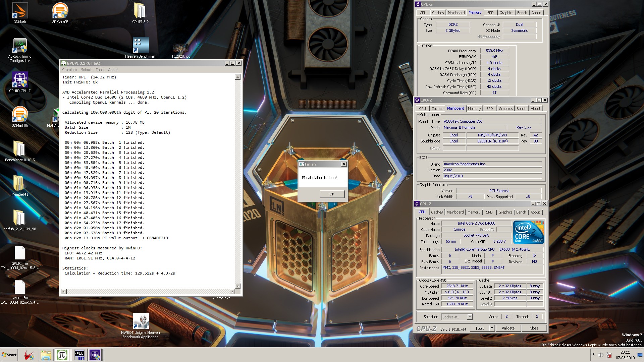
Task: Click the GPUPI log scroll-up arrow
Action: pyautogui.click(x=237, y=77)
